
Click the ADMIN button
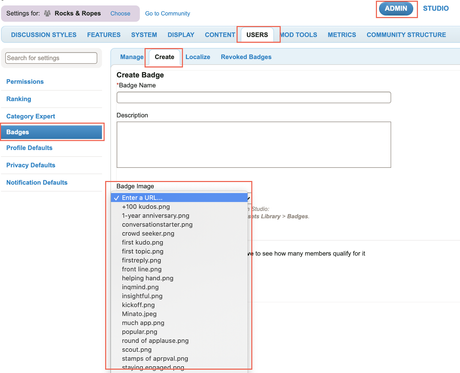[x=396, y=9]
